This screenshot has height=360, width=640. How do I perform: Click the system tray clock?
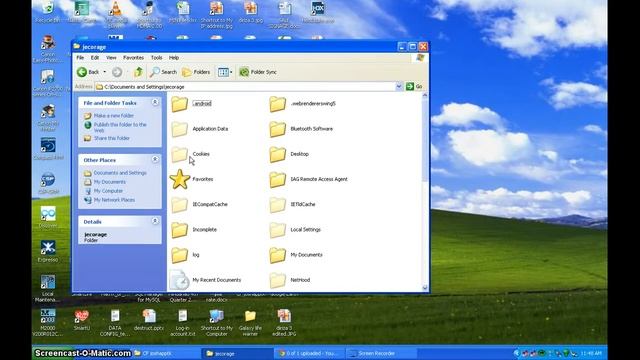pyautogui.click(x=591, y=353)
